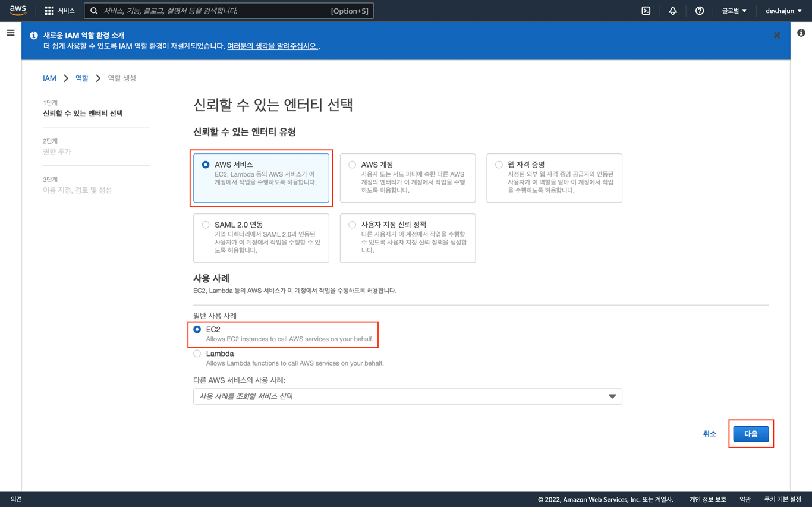Focus the top service search field
This screenshot has height=507, width=812.
point(229,11)
